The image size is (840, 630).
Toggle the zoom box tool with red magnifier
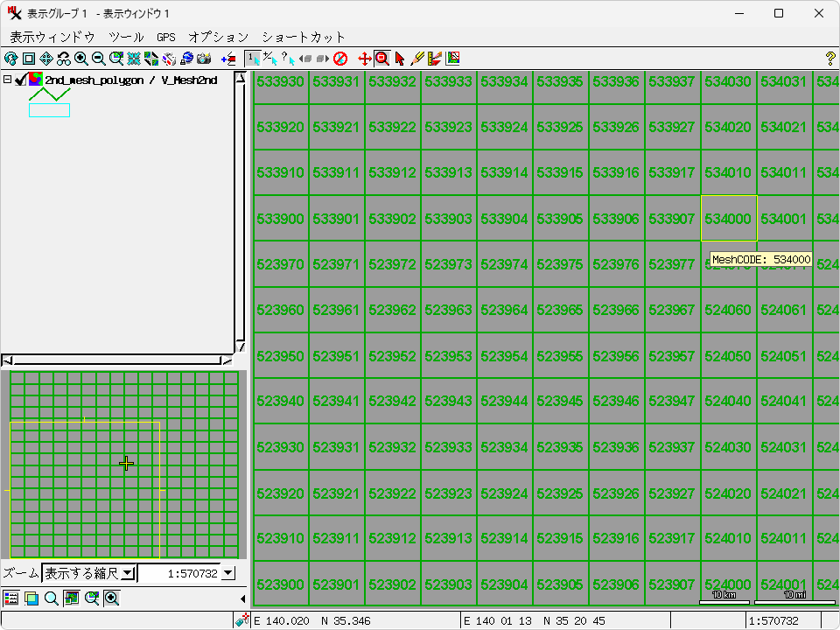(381, 59)
